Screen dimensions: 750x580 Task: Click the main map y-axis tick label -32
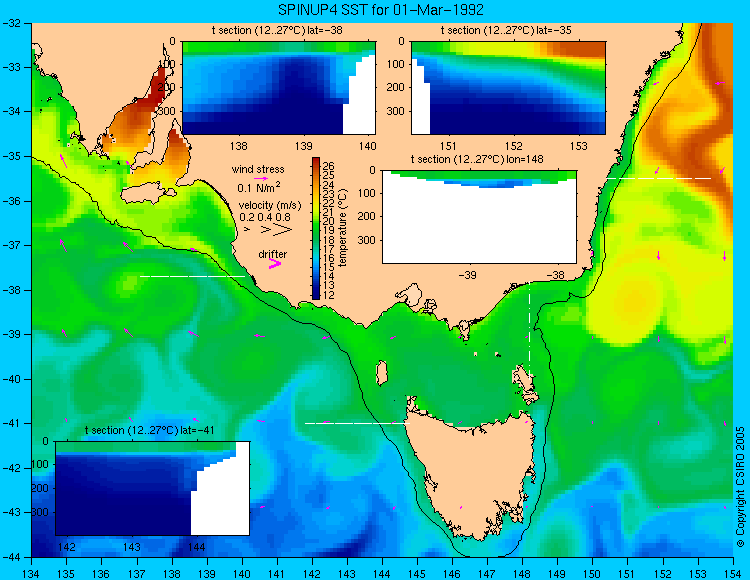coord(11,23)
